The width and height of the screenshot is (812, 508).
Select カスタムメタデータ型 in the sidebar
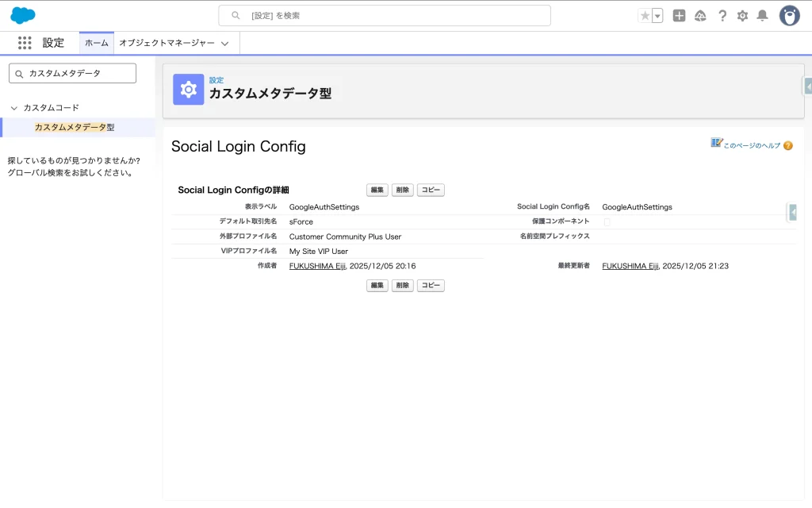(75, 127)
